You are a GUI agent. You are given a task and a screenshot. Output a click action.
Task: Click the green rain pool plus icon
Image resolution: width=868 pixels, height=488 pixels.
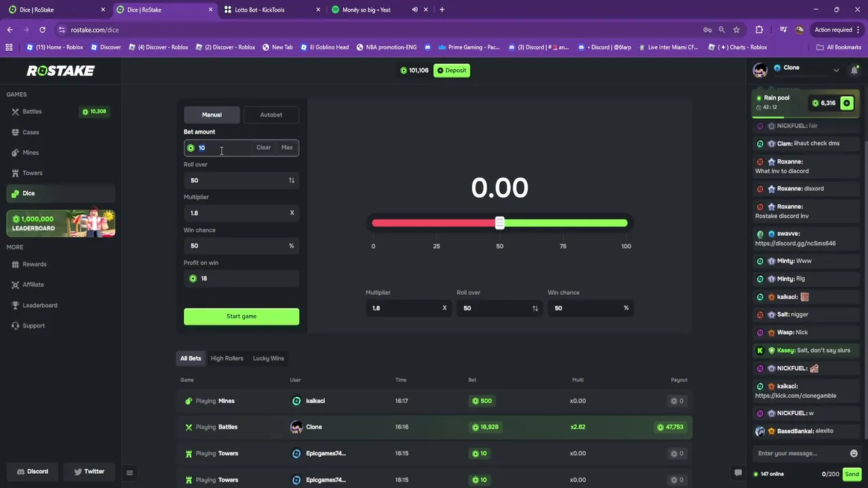(846, 103)
